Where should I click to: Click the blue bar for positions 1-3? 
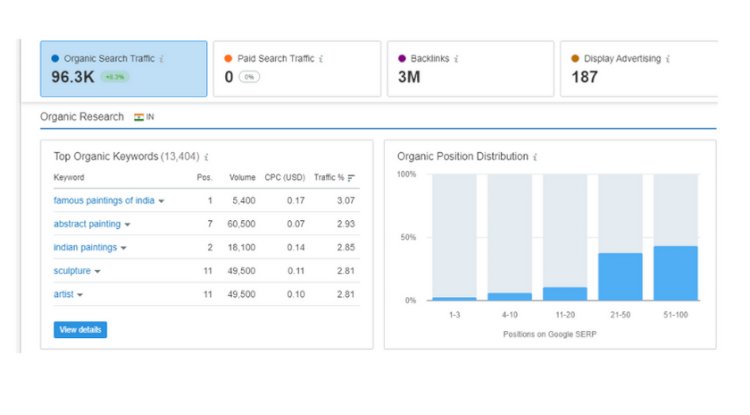454,299
